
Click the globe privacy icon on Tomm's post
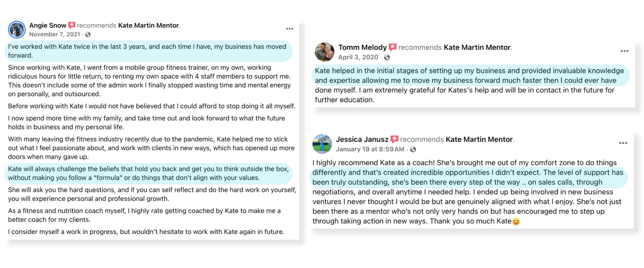387,58
